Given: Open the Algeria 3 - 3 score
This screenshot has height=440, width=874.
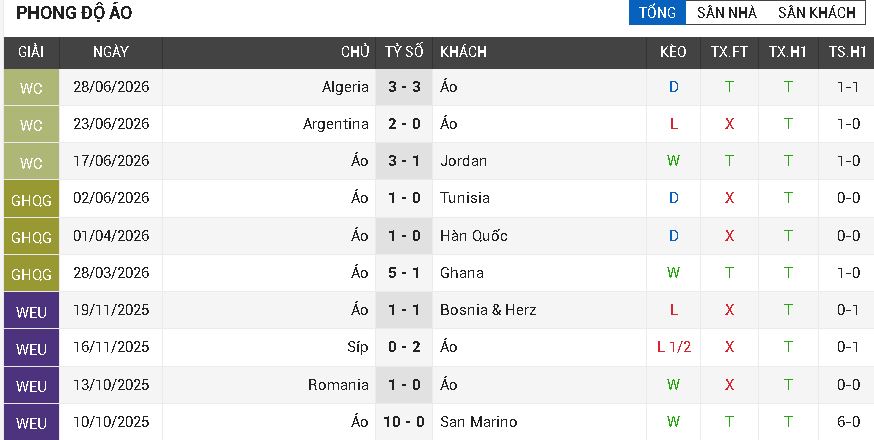Looking at the screenshot, I should tap(404, 87).
